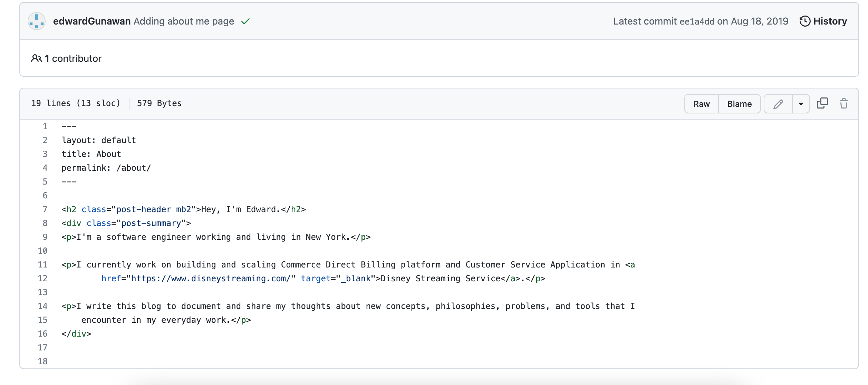Click the pencil edit file icon
Viewport: 868px width, 385px height.
[x=778, y=104]
